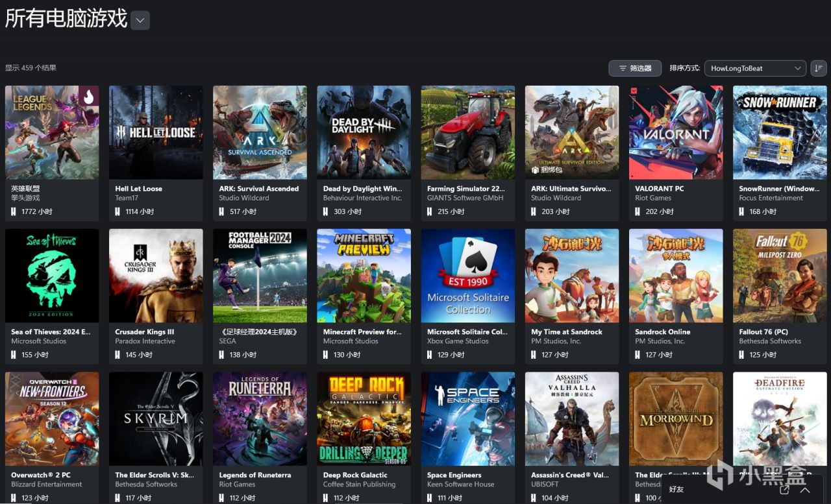
Task: Open the 筛选器 filter button
Action: (x=635, y=68)
